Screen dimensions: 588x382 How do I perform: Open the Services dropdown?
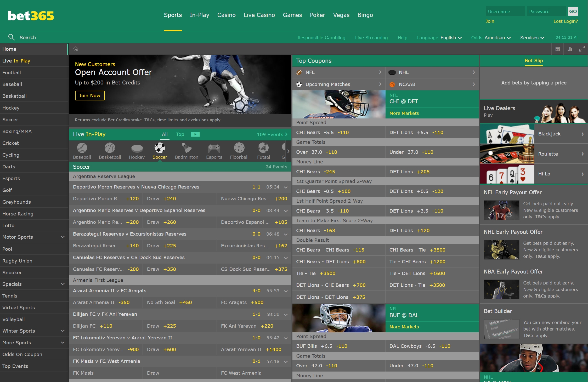[532, 38]
